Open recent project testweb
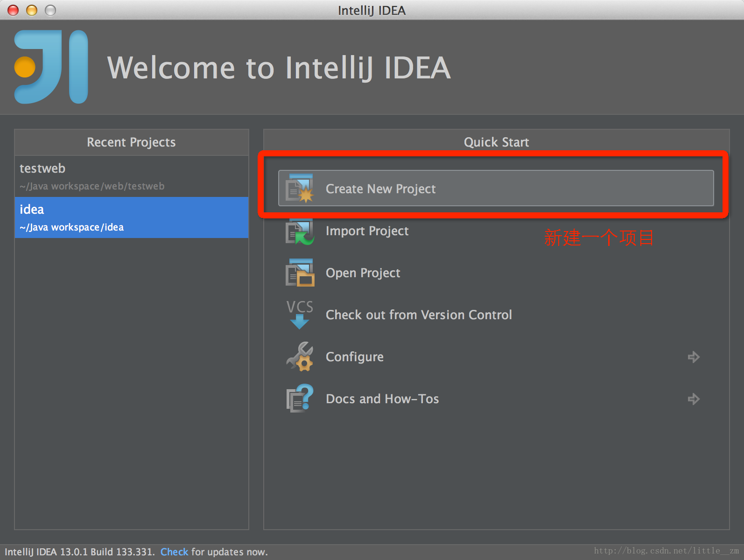 [x=132, y=176]
